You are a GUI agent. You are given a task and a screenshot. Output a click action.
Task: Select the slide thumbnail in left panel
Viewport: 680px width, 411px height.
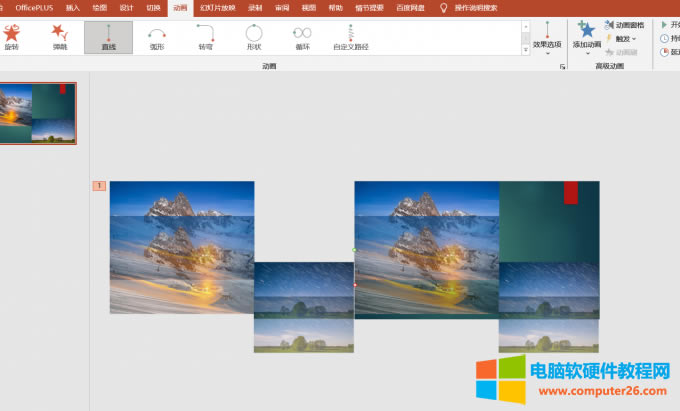click(37, 113)
